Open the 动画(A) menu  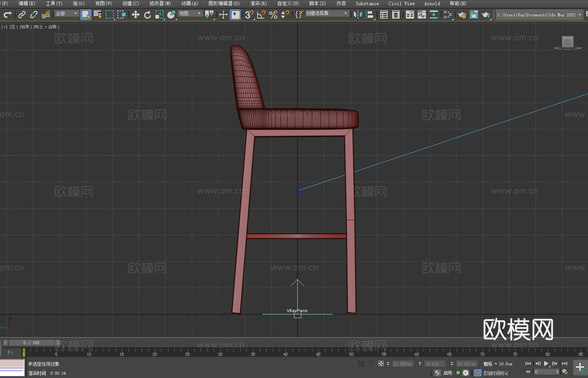(190, 3)
